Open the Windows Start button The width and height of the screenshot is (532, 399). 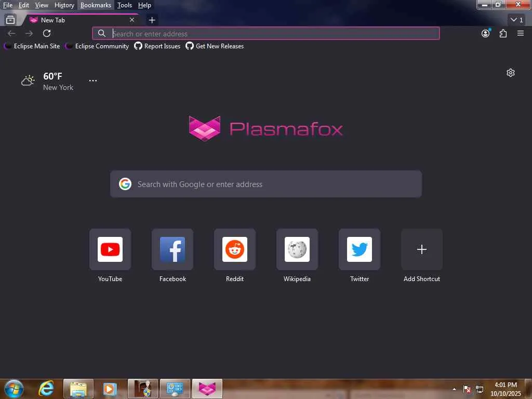click(x=14, y=389)
